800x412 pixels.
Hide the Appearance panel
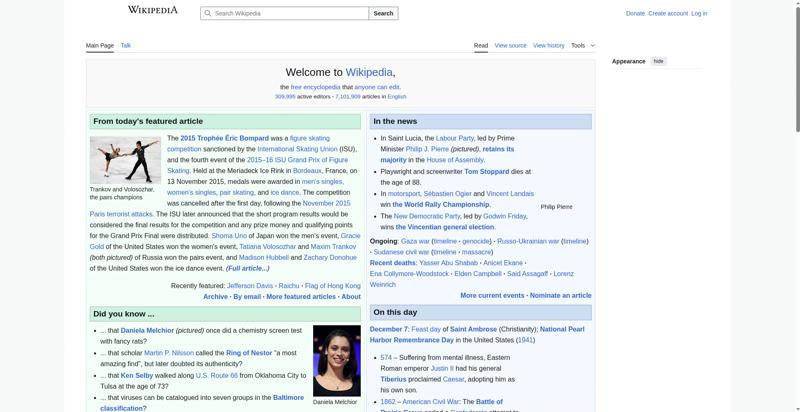[x=658, y=61]
